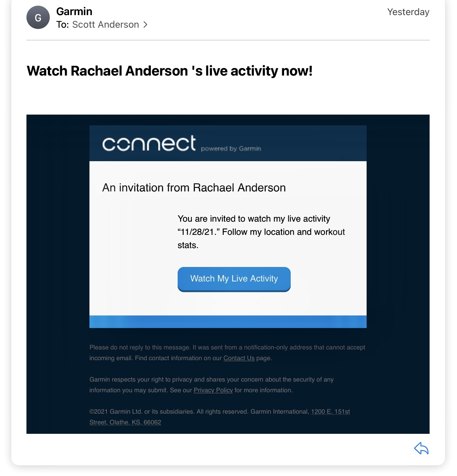Click the do not reply notice text

pos(227,353)
